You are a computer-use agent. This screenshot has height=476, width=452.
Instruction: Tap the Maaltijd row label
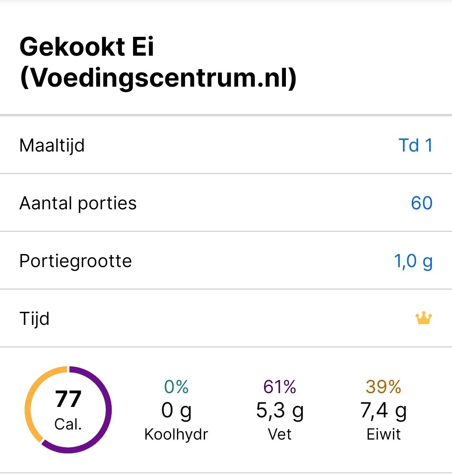pos(52,145)
